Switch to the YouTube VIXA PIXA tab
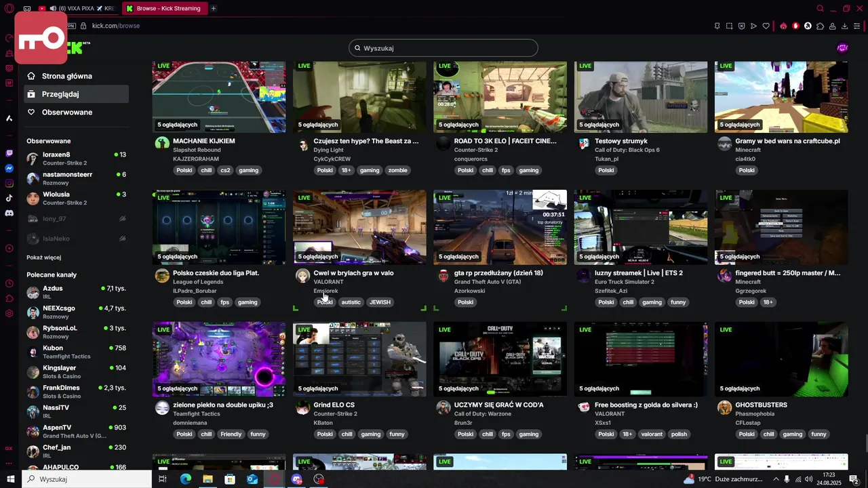Image resolution: width=868 pixels, height=488 pixels. tap(77, 8)
